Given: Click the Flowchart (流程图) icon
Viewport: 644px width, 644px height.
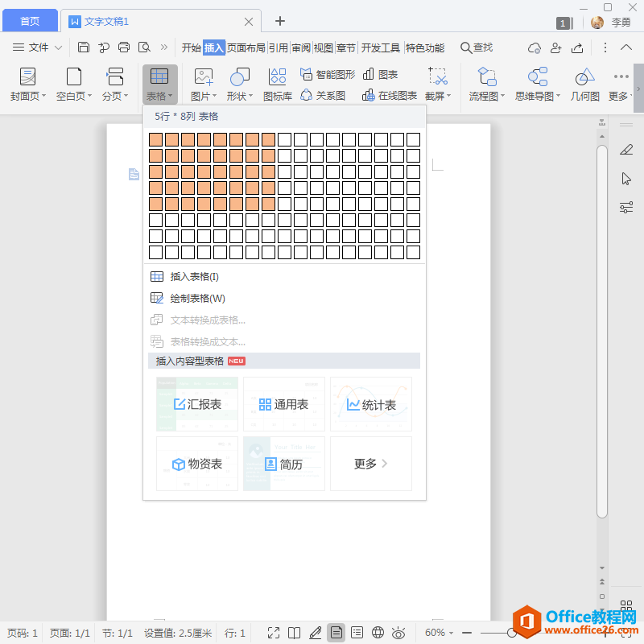Looking at the screenshot, I should (x=487, y=85).
